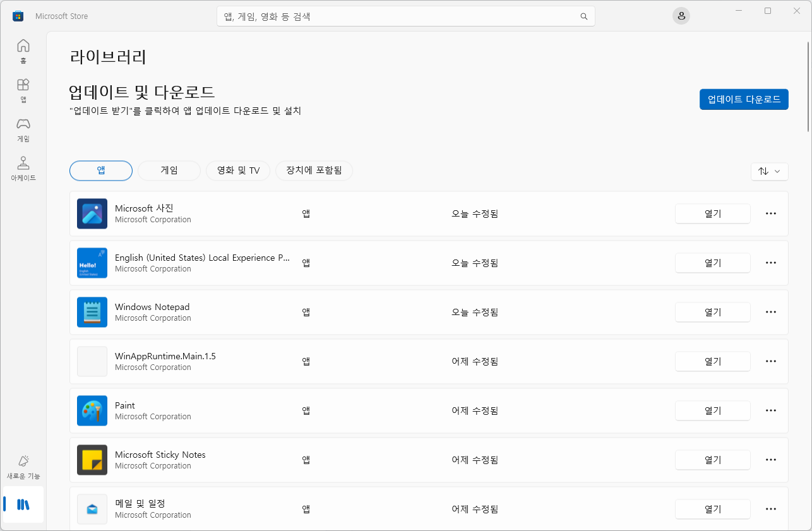The height and width of the screenshot is (531, 812).
Task: Click the Microsoft 사진 app name
Action: coord(144,208)
